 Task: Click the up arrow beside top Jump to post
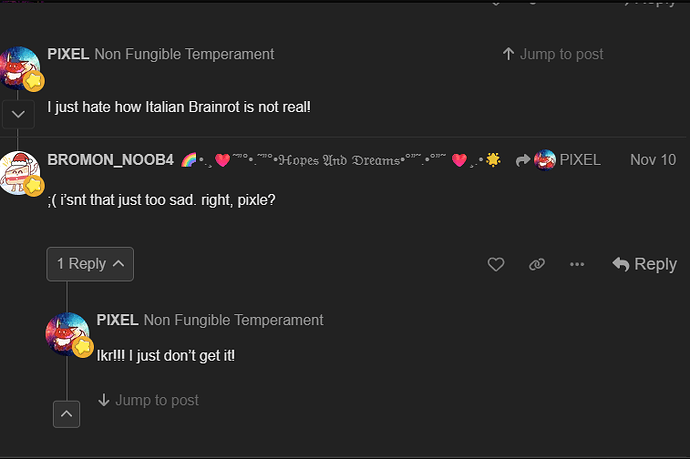508,54
